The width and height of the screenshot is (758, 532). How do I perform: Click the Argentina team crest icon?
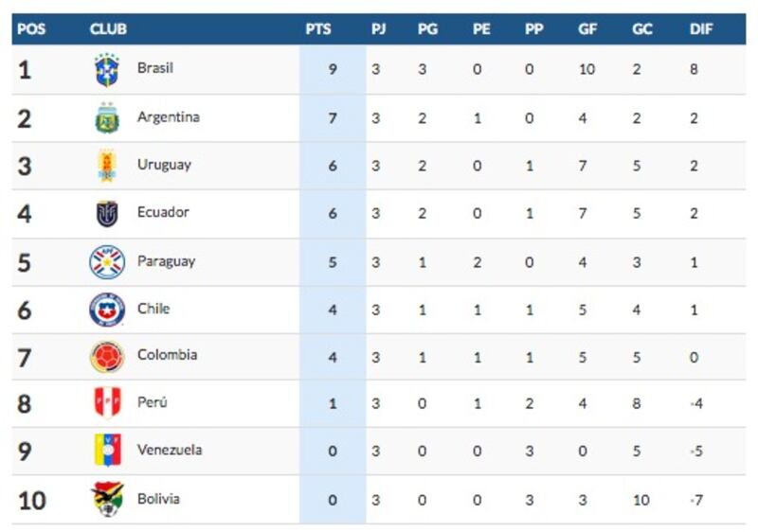107,117
